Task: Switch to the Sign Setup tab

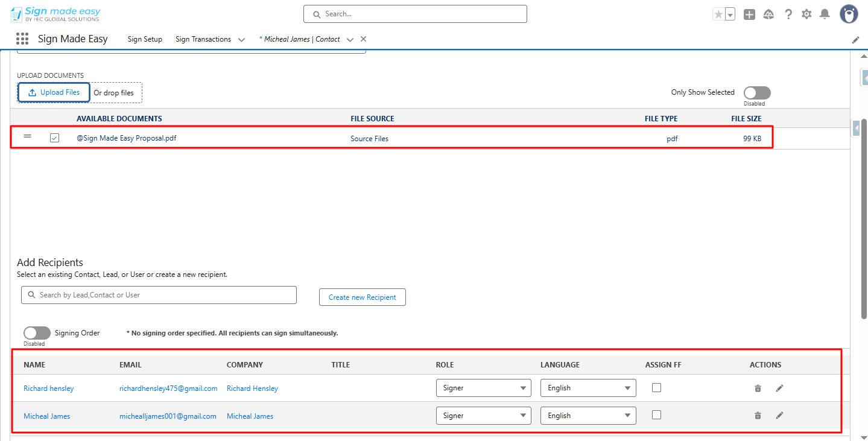Action: click(x=145, y=39)
